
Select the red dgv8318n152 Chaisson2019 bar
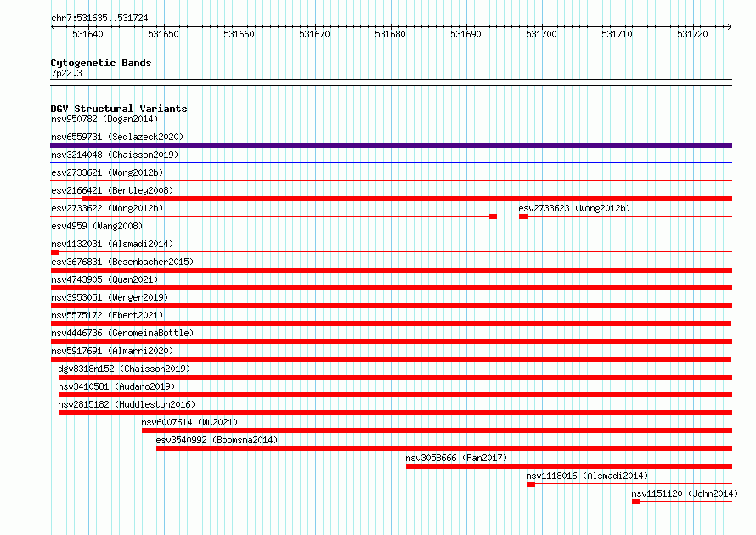coord(395,377)
